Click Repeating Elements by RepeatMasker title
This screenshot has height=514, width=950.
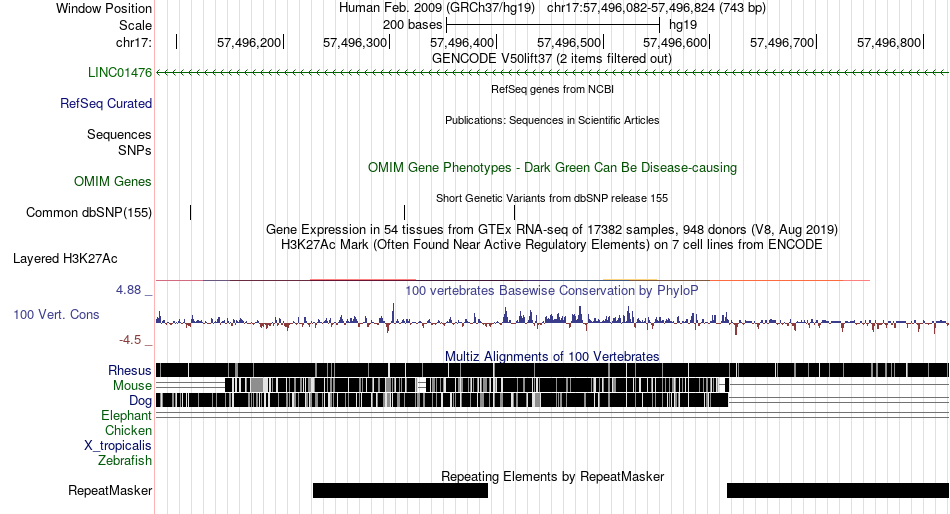tap(553, 476)
